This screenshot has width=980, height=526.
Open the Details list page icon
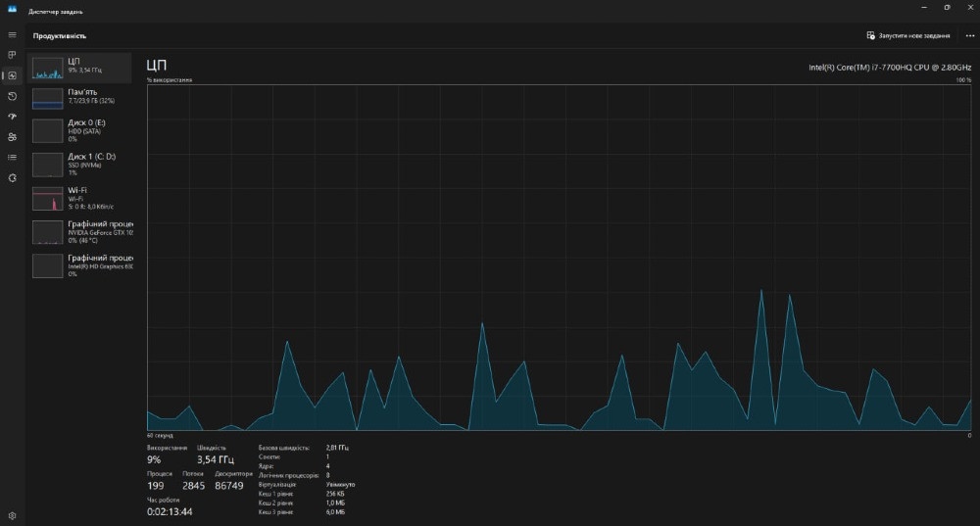coord(13,157)
